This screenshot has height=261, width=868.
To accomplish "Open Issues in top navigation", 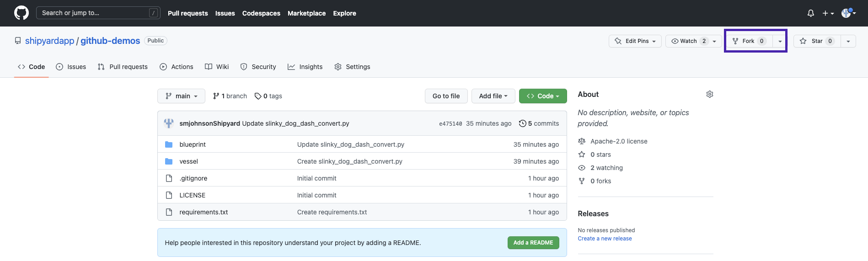I will point(225,13).
